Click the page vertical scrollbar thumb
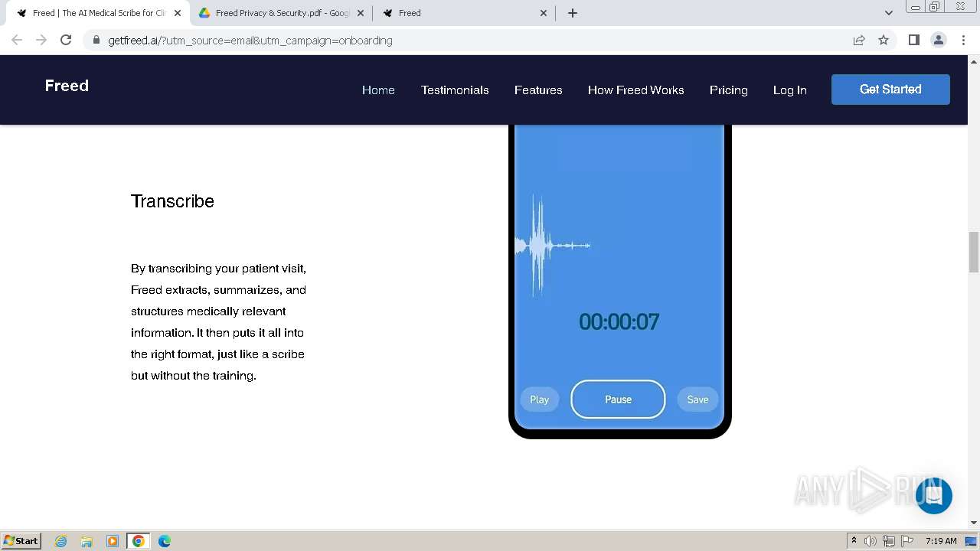This screenshot has height=551, width=980. [x=974, y=252]
